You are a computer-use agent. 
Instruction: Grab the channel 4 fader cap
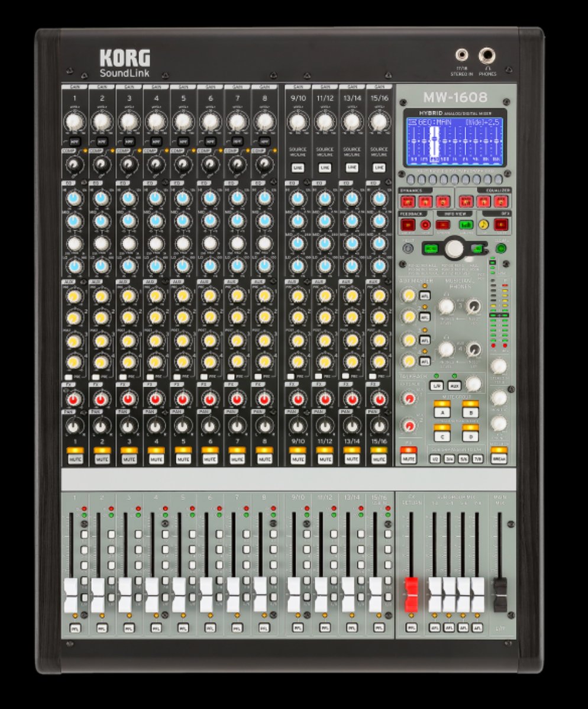[x=152, y=595]
